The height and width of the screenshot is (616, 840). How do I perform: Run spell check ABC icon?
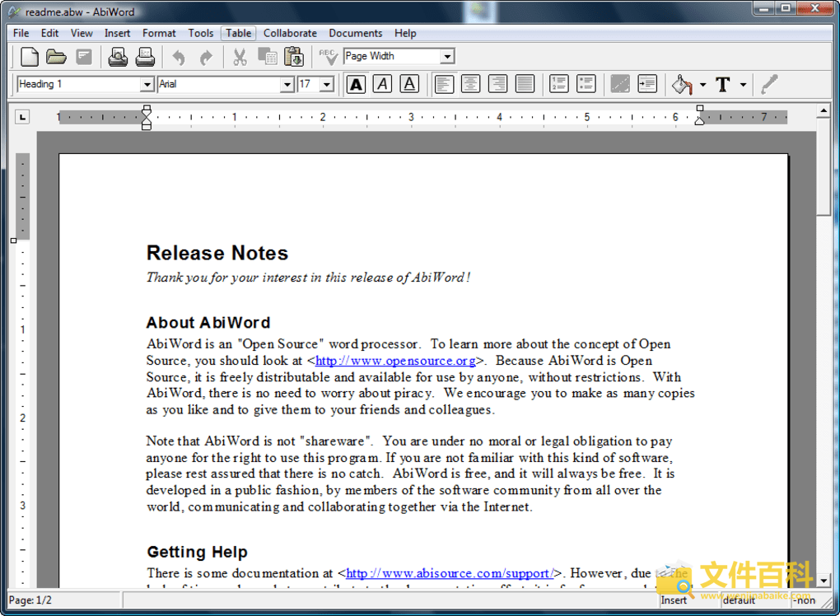[327, 57]
